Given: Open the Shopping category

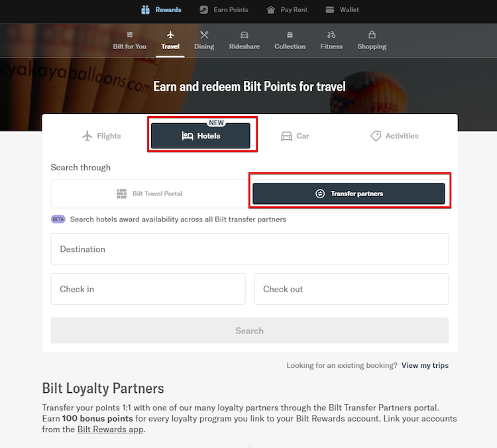Looking at the screenshot, I should pyautogui.click(x=372, y=40).
